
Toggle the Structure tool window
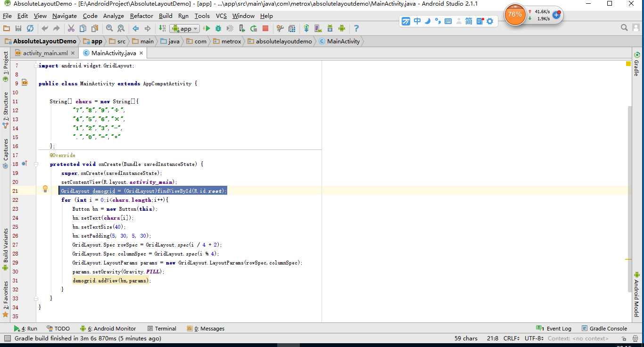point(5,109)
